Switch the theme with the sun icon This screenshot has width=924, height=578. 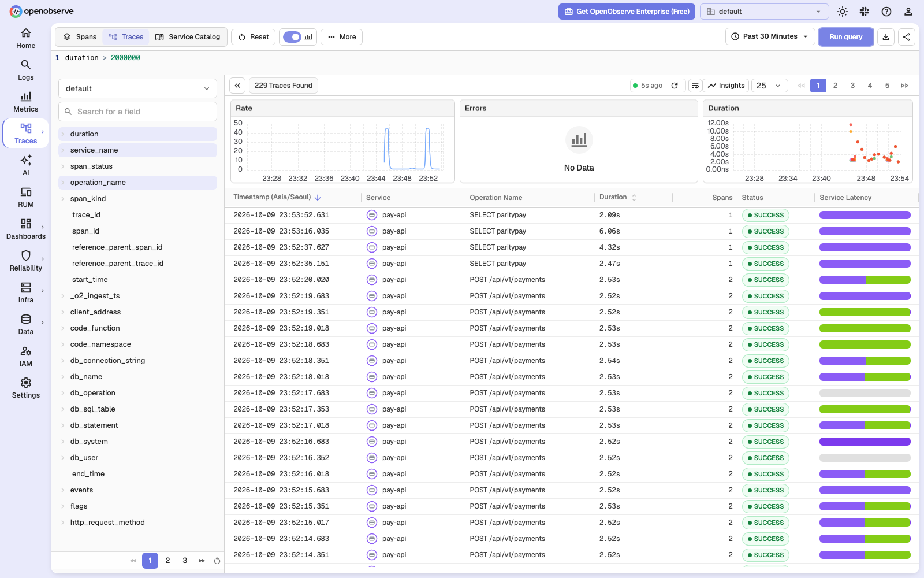[843, 12]
